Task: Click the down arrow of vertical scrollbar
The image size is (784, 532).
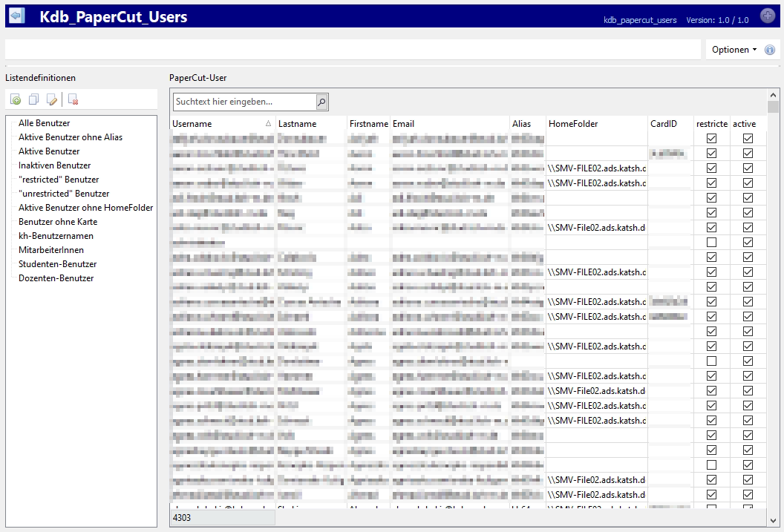Action: (x=774, y=520)
